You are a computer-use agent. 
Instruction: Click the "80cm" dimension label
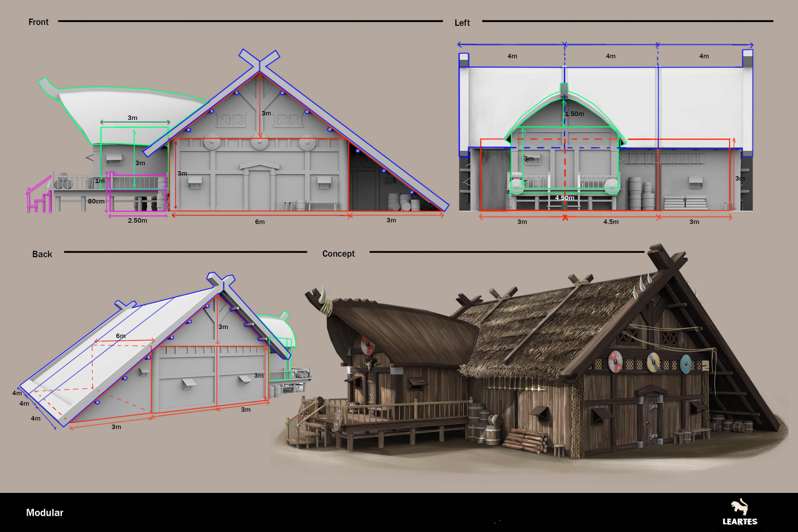pos(96,201)
